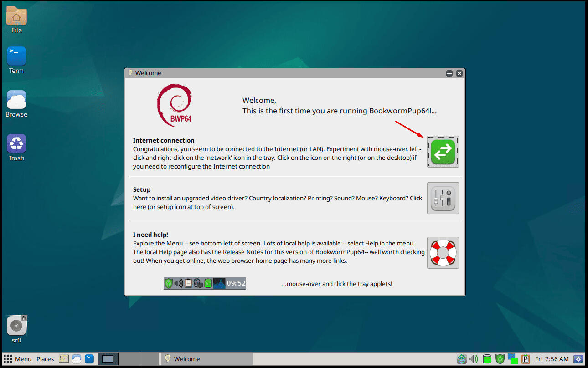Open Setup via the sliders icon
Screen dimensions: 588x368
tap(443, 198)
